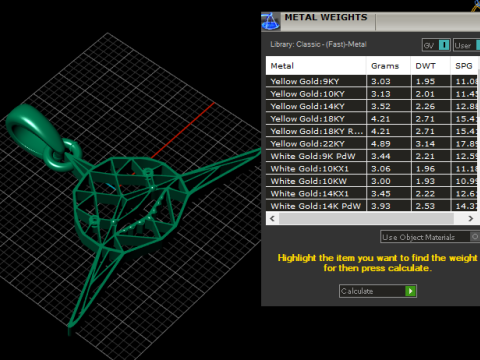
Task: Click grams value 3.13
Action: (381, 94)
